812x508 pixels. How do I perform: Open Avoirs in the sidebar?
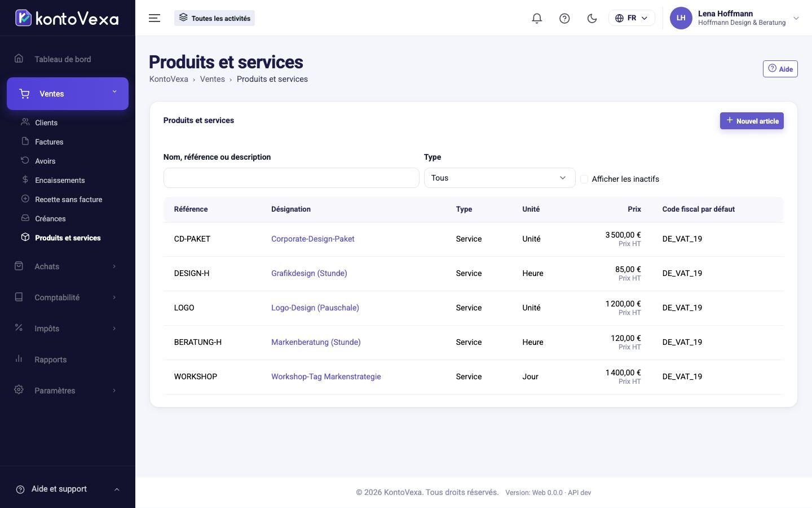(x=45, y=161)
